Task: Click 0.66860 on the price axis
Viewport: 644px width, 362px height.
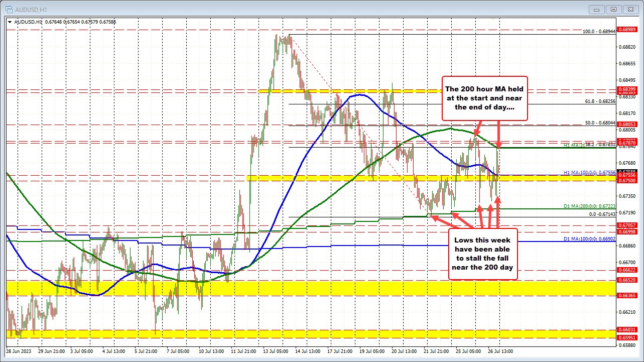Action: (628, 246)
